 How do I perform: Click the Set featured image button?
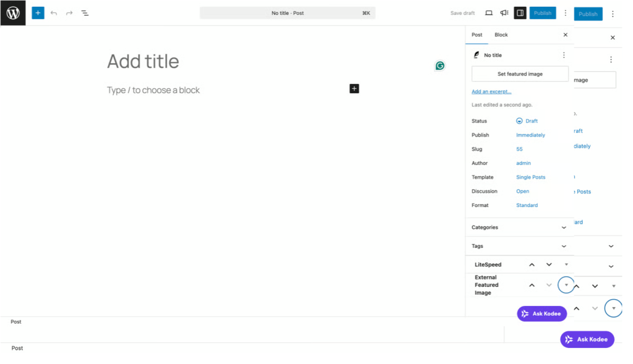pyautogui.click(x=520, y=74)
